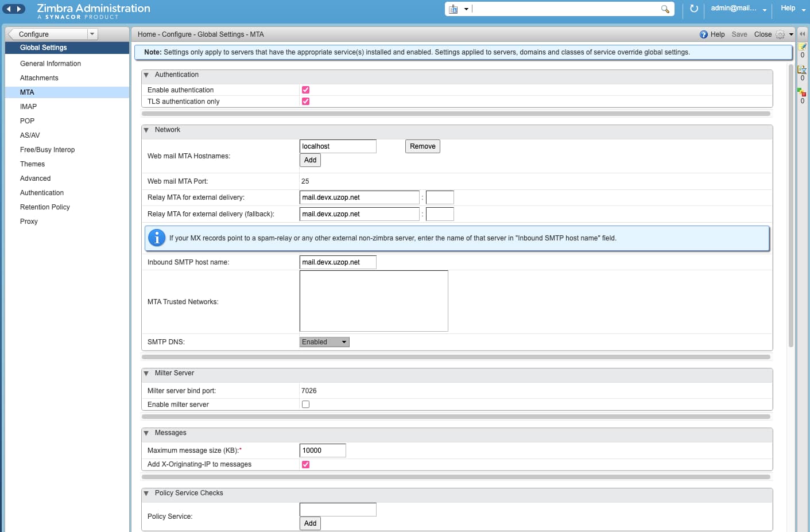The width and height of the screenshot is (810, 532).
Task: Open the search type dropdown arrow
Action: [x=466, y=9]
